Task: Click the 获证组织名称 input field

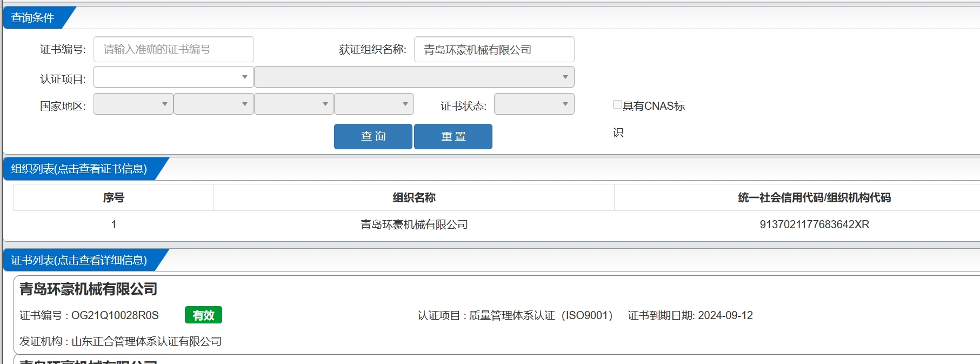Action: (494, 49)
